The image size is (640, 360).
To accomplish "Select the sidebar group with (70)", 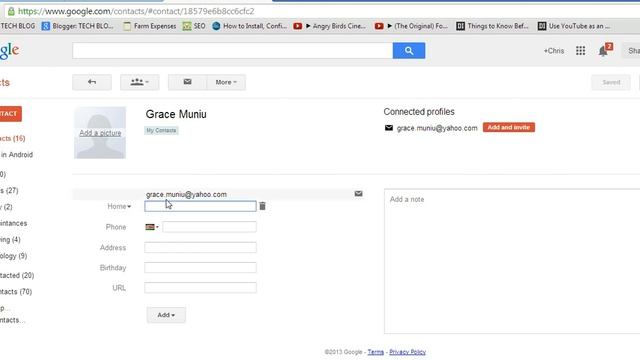I will point(16,292).
